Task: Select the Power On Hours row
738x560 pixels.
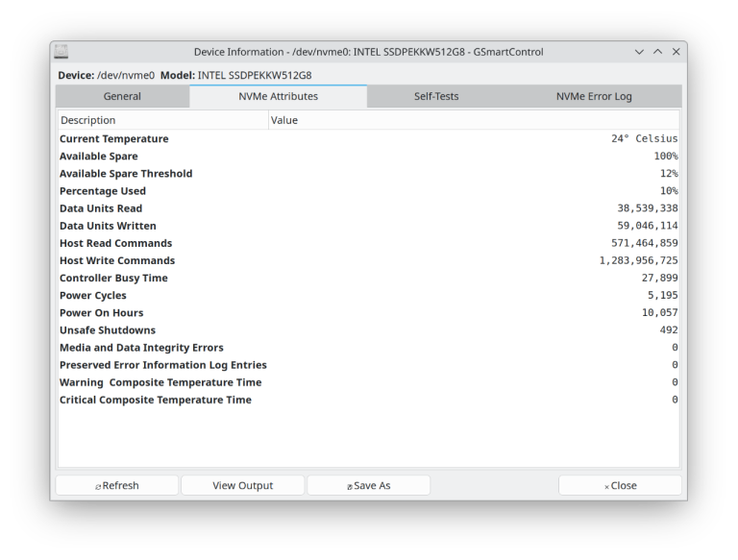Action: tap(369, 313)
